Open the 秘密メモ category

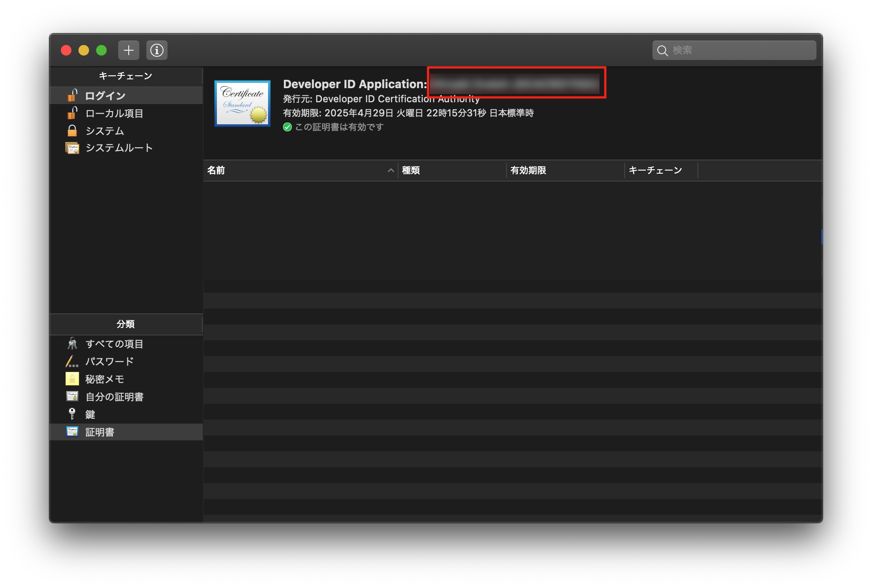(104, 379)
